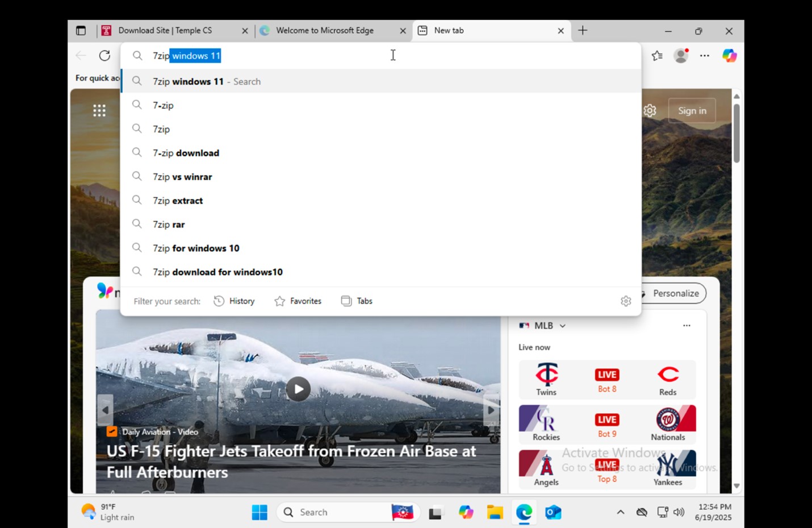Filter the search by Favorites
812x528 pixels.
[298, 301]
